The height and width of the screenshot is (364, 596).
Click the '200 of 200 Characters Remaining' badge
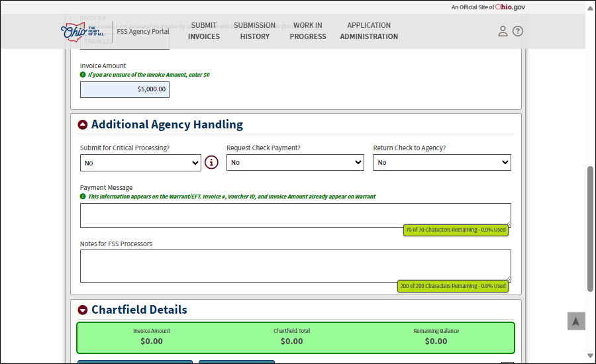tap(453, 286)
